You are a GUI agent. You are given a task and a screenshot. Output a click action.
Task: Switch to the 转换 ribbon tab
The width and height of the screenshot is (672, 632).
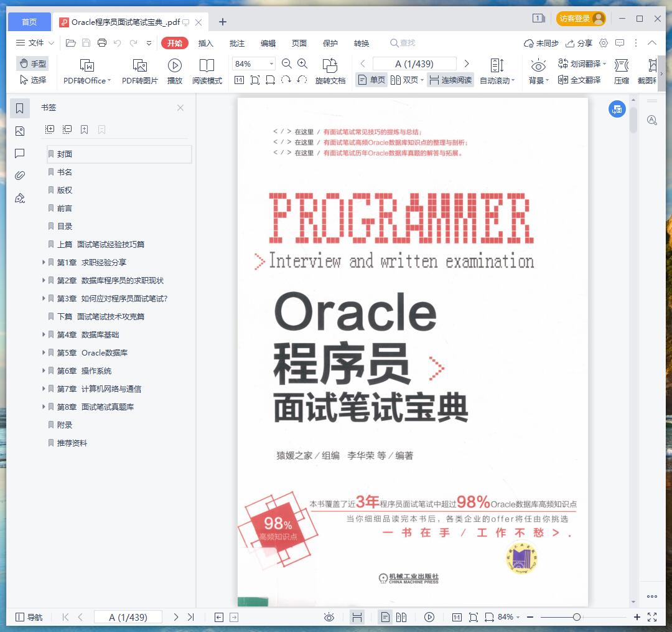click(x=362, y=43)
